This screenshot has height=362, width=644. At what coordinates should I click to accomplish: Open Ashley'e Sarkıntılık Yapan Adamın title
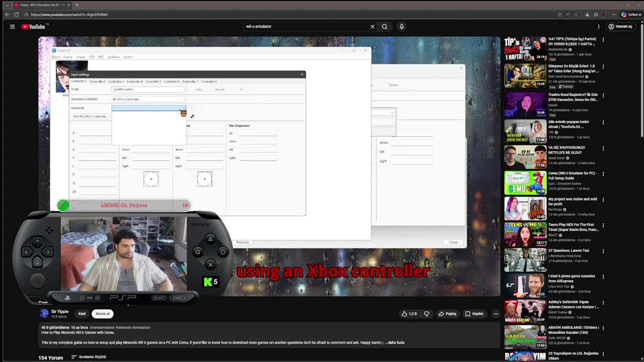click(x=574, y=304)
